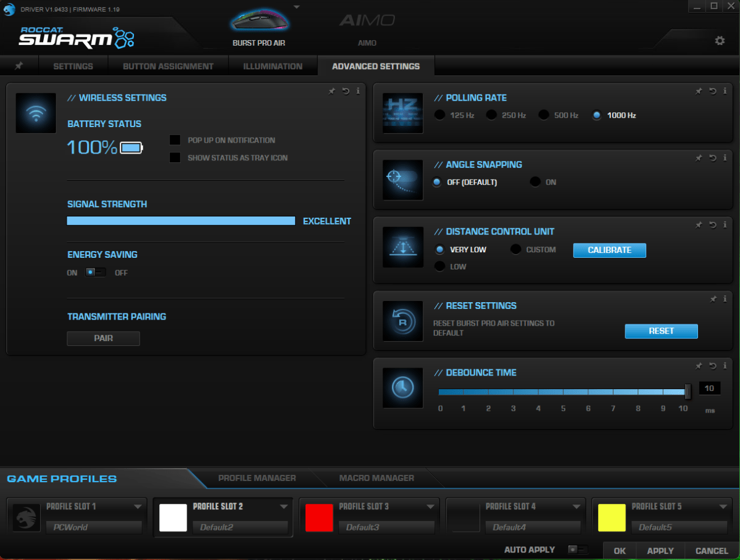Enable Show Status As Tray Icon
This screenshot has width=740, height=560.
click(175, 157)
